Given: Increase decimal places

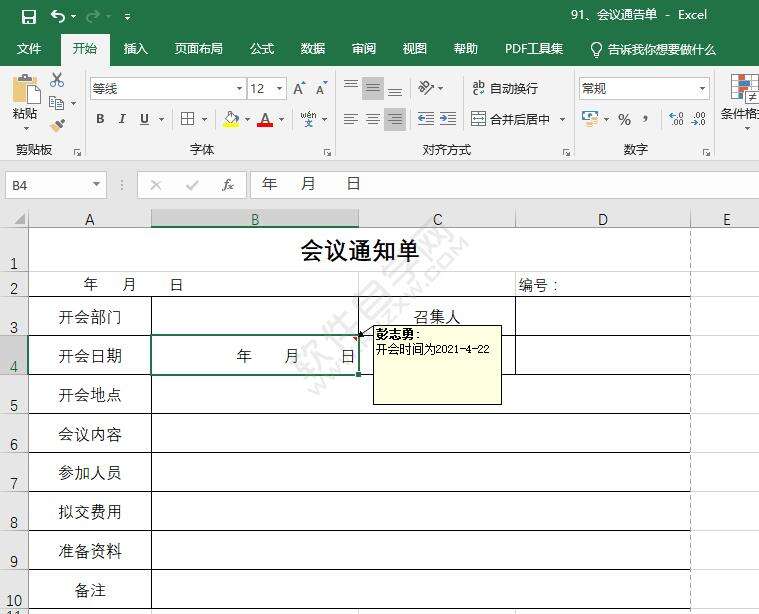Looking at the screenshot, I should [x=676, y=119].
